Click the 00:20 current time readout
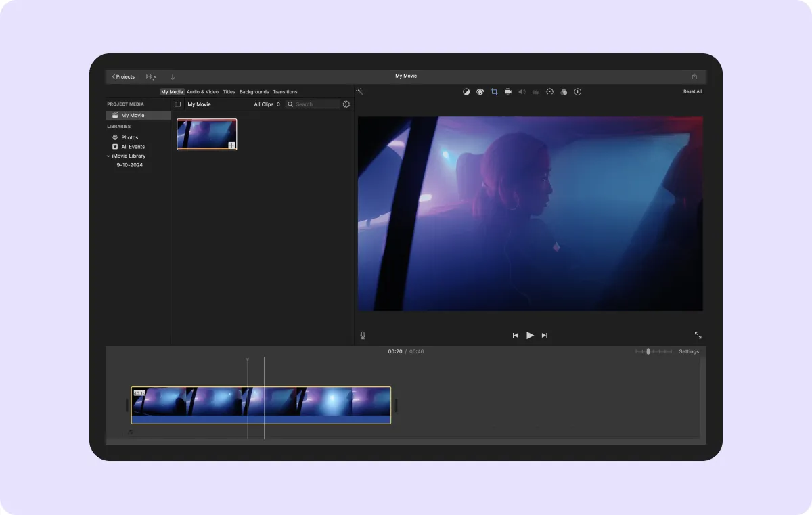The height and width of the screenshot is (515, 812). click(x=395, y=351)
